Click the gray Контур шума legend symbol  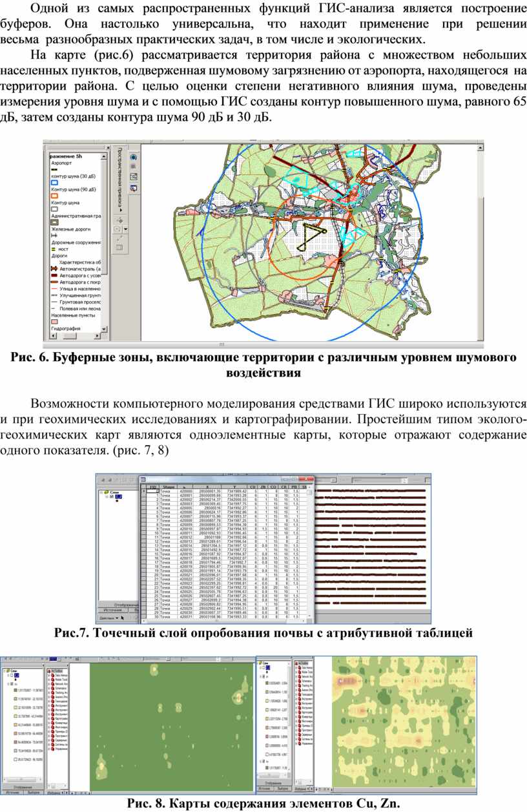click(x=54, y=209)
